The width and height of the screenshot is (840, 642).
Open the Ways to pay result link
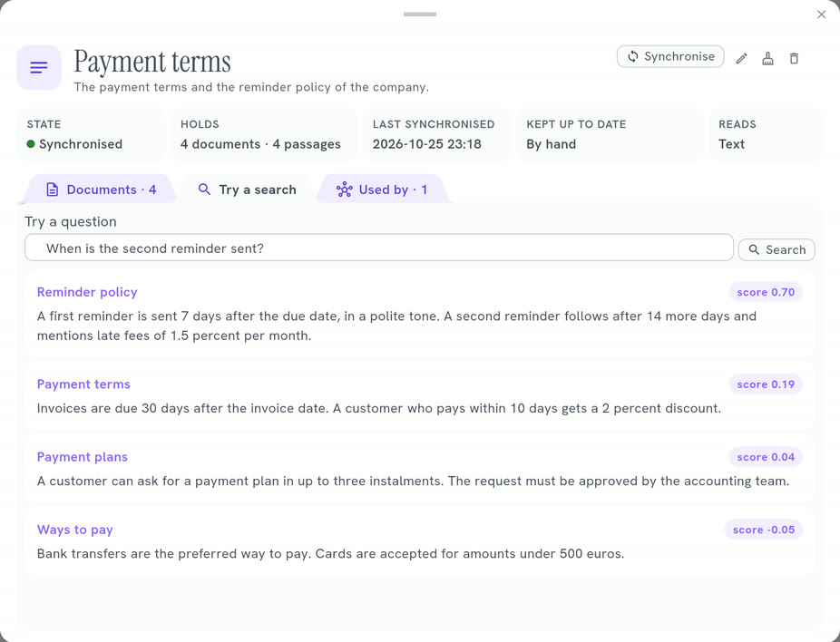(75, 530)
